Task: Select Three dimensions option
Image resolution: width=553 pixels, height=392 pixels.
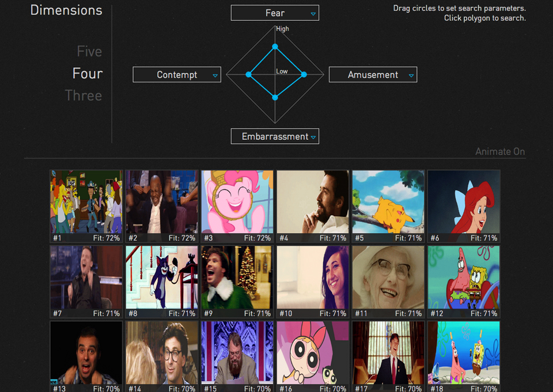Action: 83,96
